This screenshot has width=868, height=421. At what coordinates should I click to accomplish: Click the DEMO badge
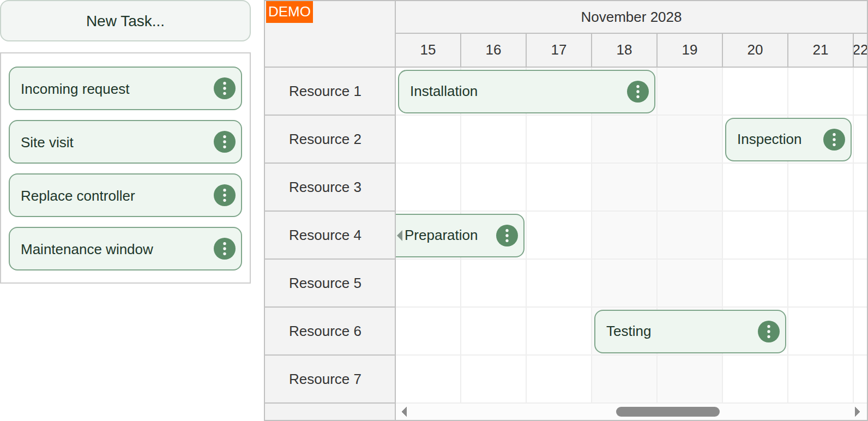tap(290, 12)
